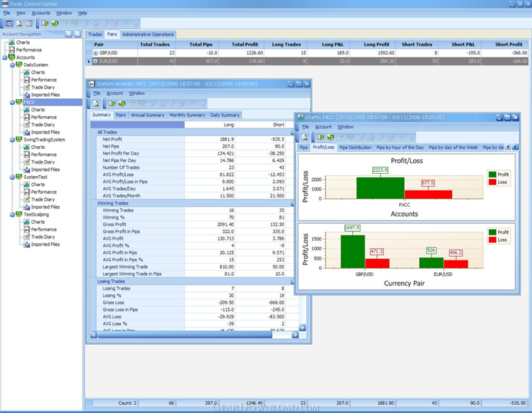Collapse the Accounts tree node
This screenshot has width=532, height=413.
coord(4,58)
